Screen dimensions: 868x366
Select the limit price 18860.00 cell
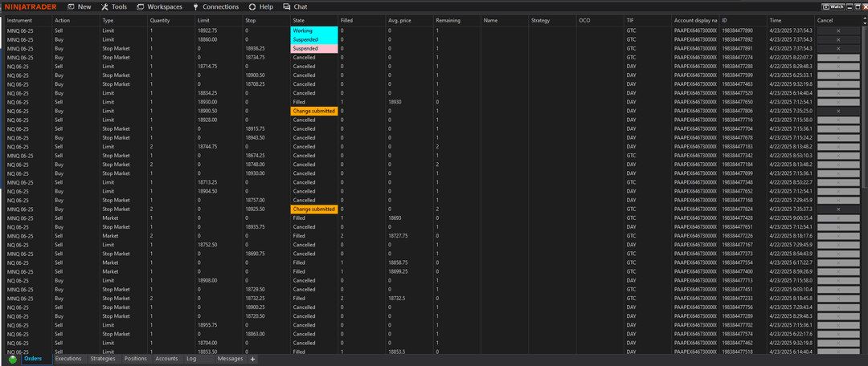(x=219, y=40)
